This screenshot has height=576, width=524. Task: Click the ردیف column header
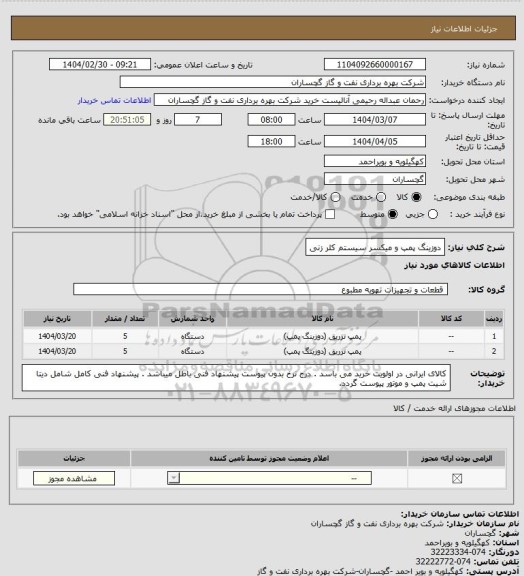point(494,319)
